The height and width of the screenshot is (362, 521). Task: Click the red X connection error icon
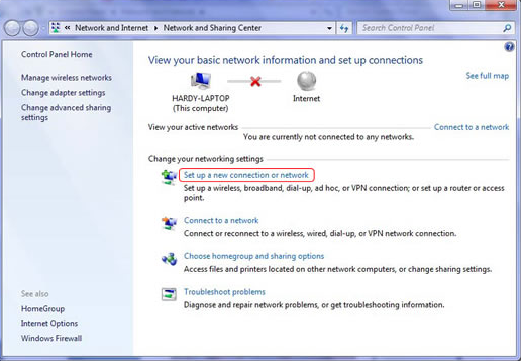tap(255, 81)
